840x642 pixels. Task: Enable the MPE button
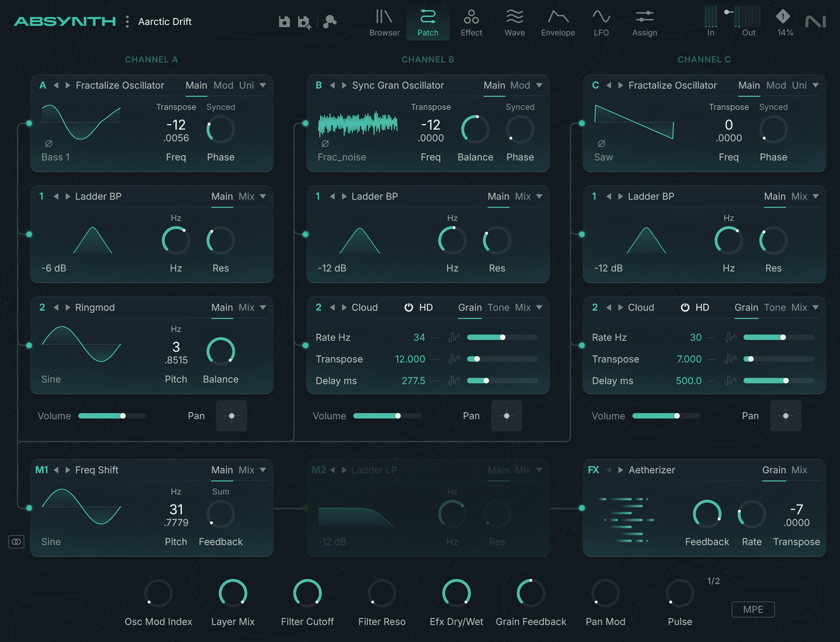753,609
